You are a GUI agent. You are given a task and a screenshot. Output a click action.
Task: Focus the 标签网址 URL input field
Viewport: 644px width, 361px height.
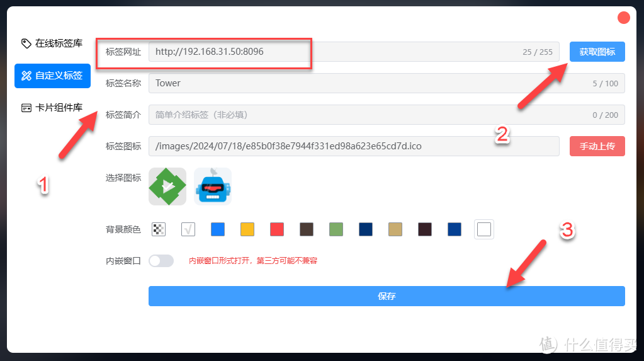(x=354, y=52)
